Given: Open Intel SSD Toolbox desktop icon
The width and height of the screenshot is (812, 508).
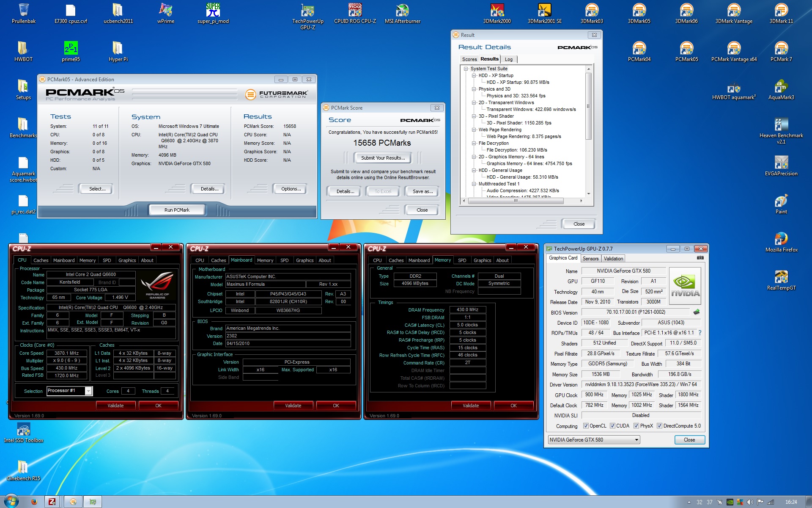Looking at the screenshot, I should tap(23, 432).
